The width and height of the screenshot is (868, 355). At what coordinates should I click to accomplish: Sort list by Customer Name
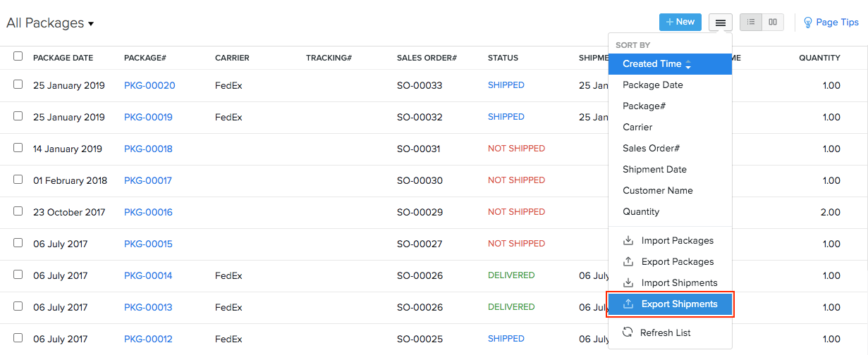point(657,191)
